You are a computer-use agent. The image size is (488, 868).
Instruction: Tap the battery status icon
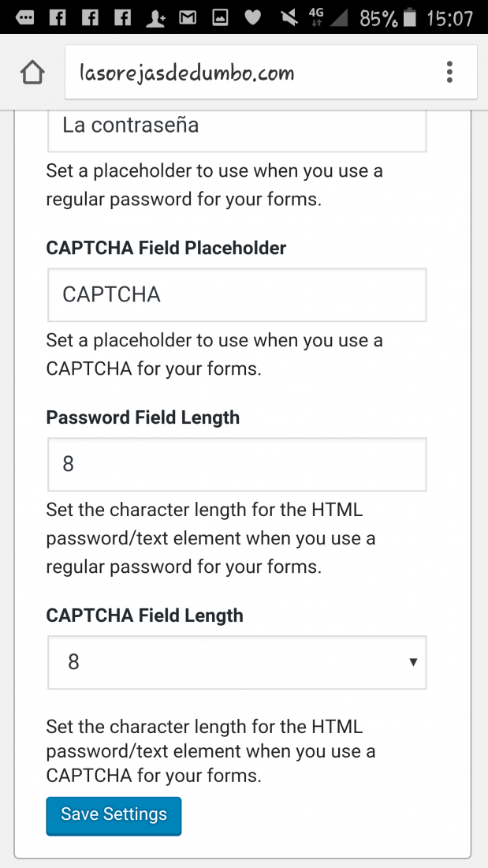pyautogui.click(x=409, y=17)
